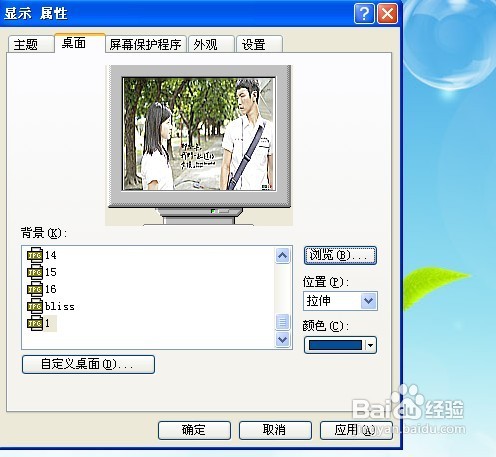Confirm with the 确定 button
This screenshot has height=457, width=496.
tap(194, 430)
